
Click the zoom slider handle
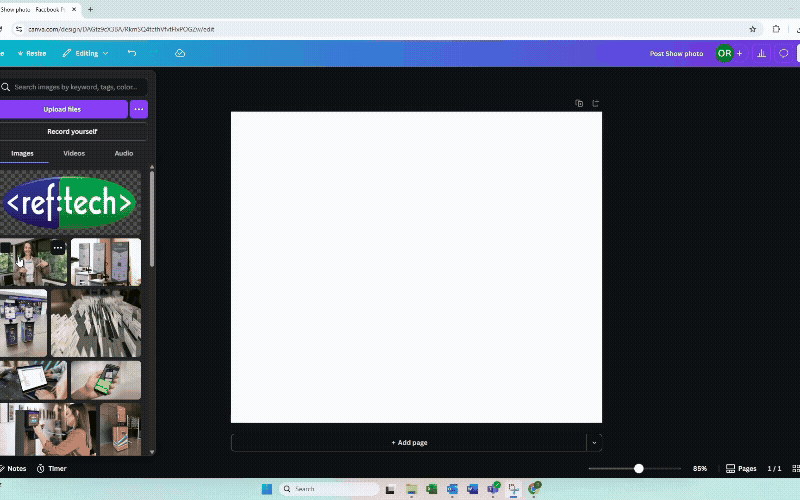pyautogui.click(x=639, y=468)
